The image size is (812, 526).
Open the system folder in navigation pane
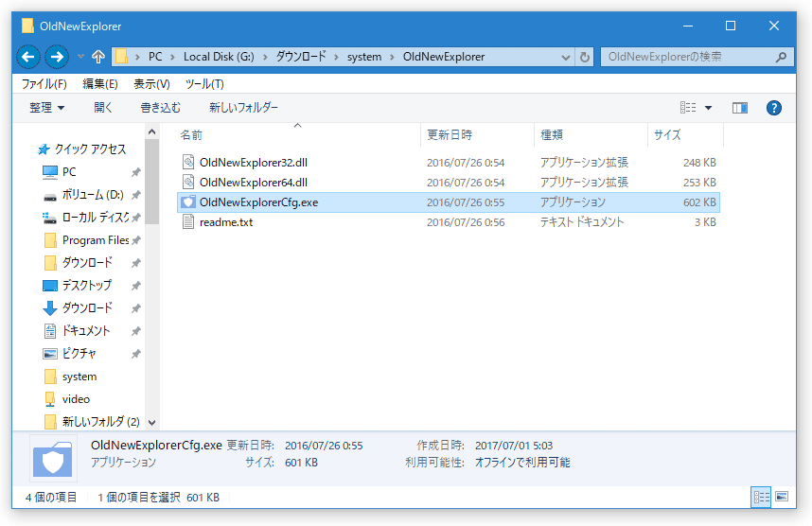[x=79, y=377]
